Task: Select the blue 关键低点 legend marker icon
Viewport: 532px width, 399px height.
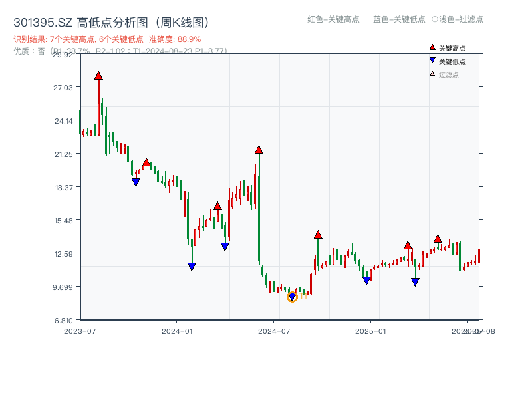Action: click(x=431, y=59)
